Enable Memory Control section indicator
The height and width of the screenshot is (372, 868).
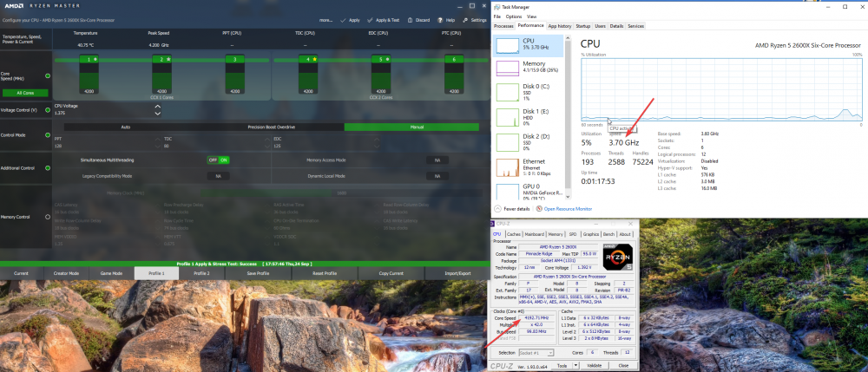click(48, 218)
